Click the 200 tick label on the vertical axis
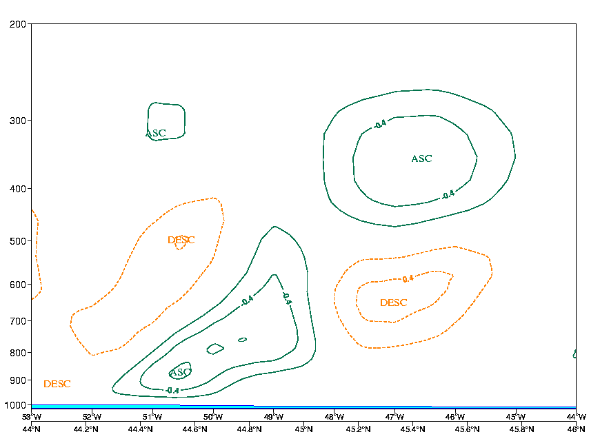The height and width of the screenshot is (441, 600). (x=17, y=24)
